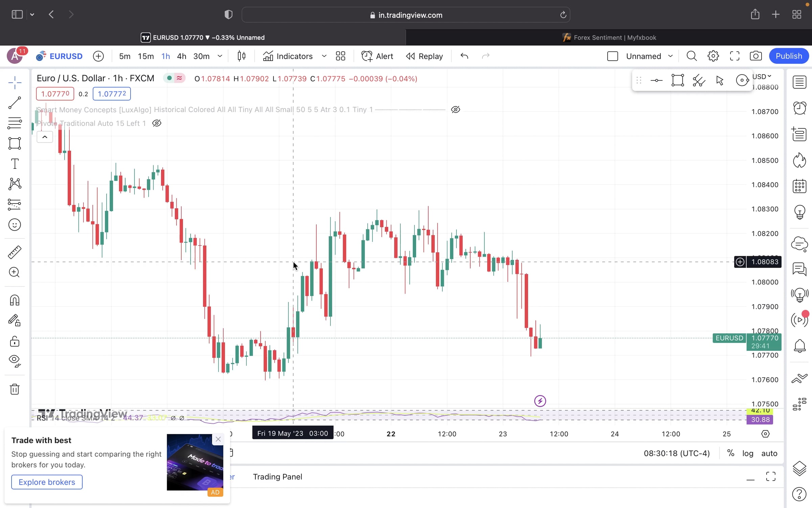
Task: Toggle Smart Money Concepts indicator visibility
Action: pyautogui.click(x=455, y=110)
